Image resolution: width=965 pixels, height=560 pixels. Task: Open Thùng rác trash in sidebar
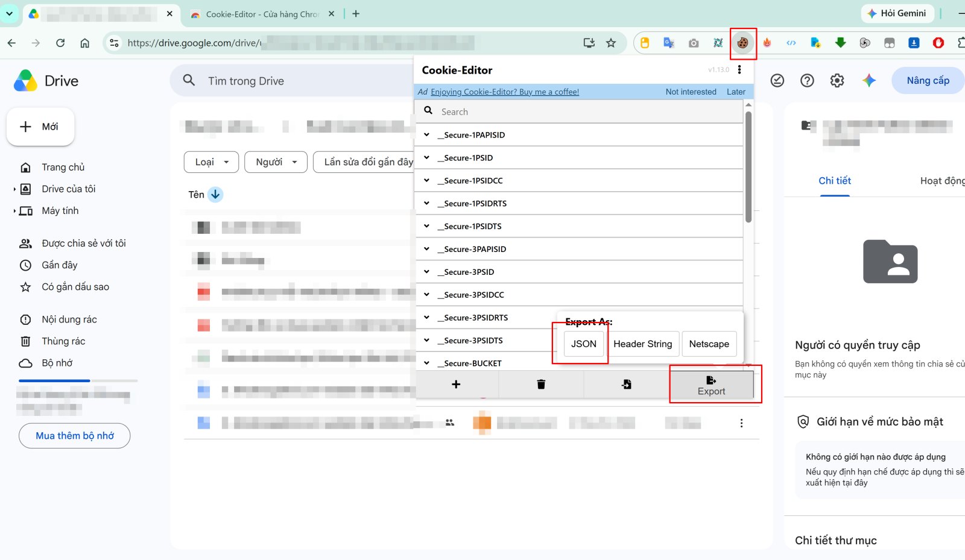(63, 341)
